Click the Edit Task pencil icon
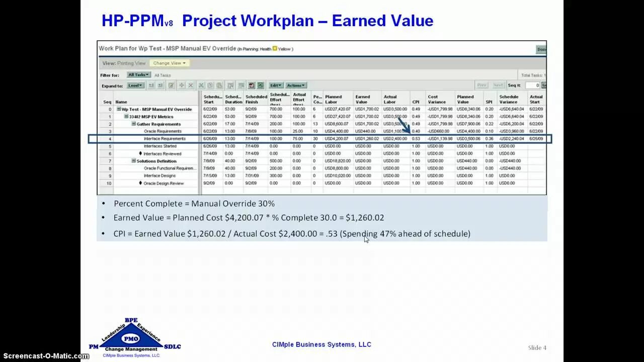The image size is (644, 362). [171, 85]
